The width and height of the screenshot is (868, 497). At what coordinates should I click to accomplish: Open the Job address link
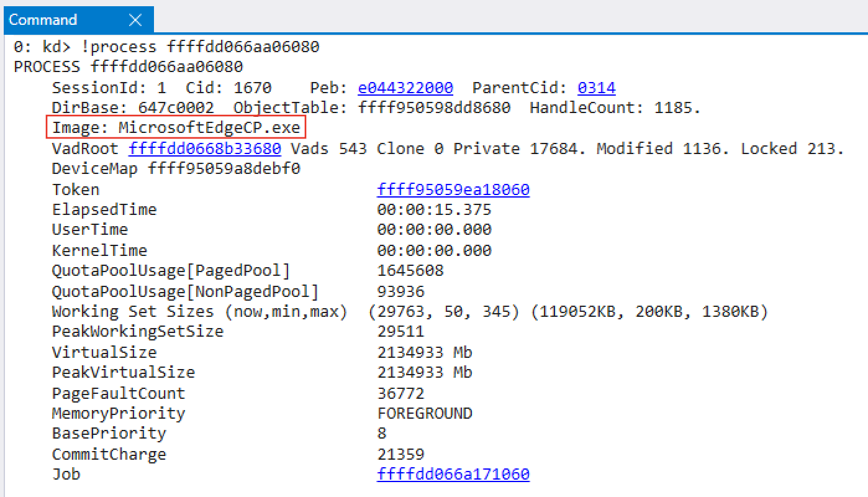point(453,475)
